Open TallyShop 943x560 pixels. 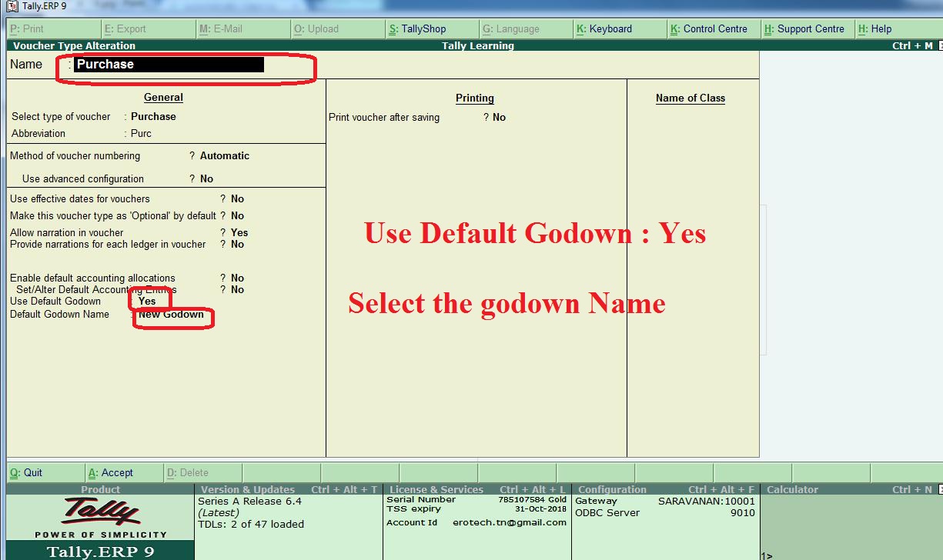(x=433, y=28)
